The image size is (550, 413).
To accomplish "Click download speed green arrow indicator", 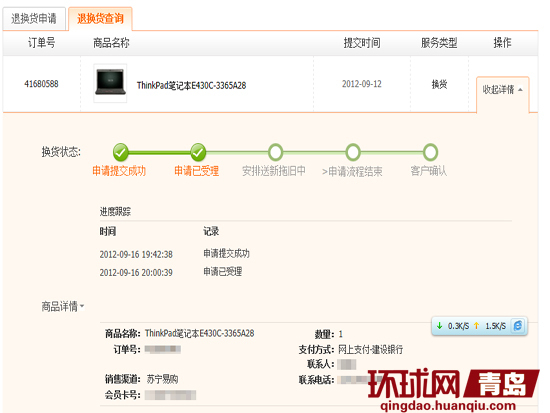I will click(x=440, y=326).
